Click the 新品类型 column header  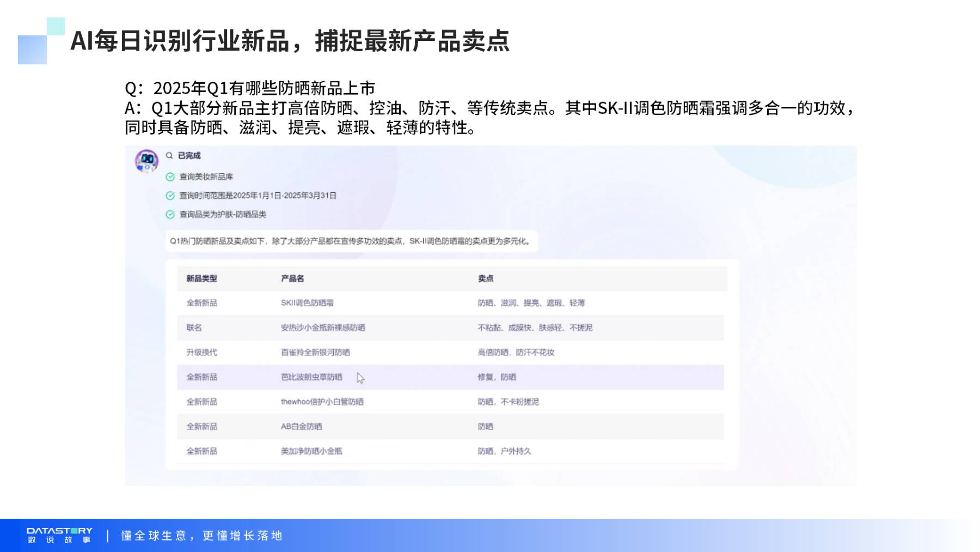(201, 278)
